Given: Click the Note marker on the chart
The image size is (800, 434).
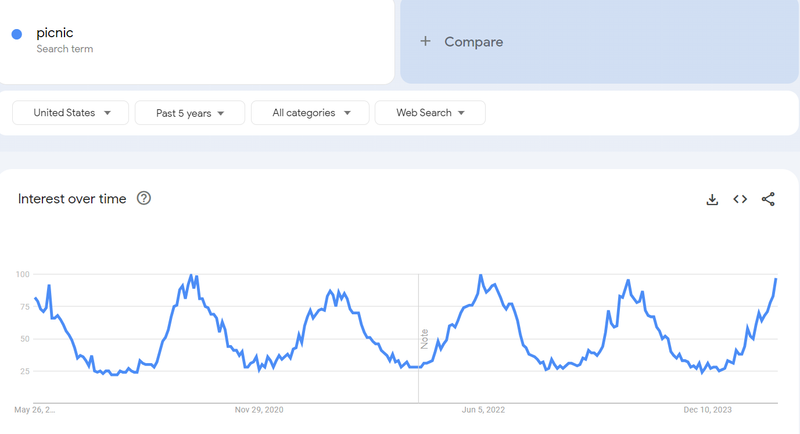Looking at the screenshot, I should pyautogui.click(x=424, y=339).
